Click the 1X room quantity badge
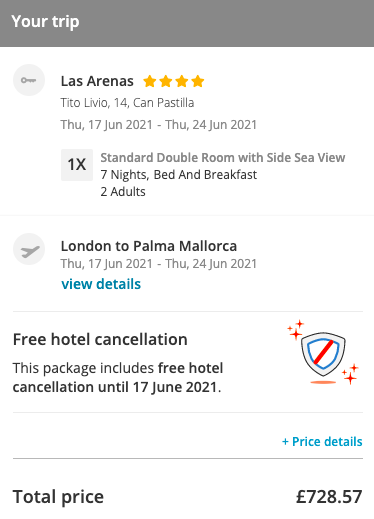 point(77,165)
